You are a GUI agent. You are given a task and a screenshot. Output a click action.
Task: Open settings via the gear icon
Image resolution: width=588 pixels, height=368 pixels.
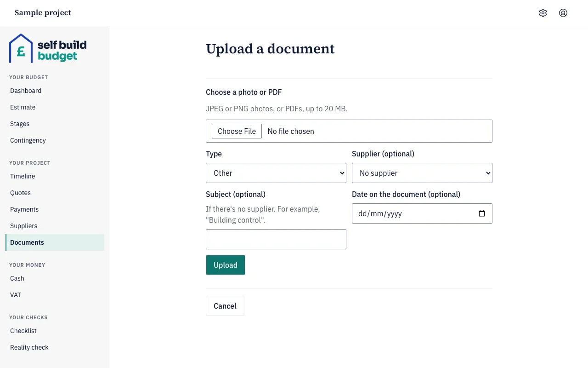click(543, 13)
